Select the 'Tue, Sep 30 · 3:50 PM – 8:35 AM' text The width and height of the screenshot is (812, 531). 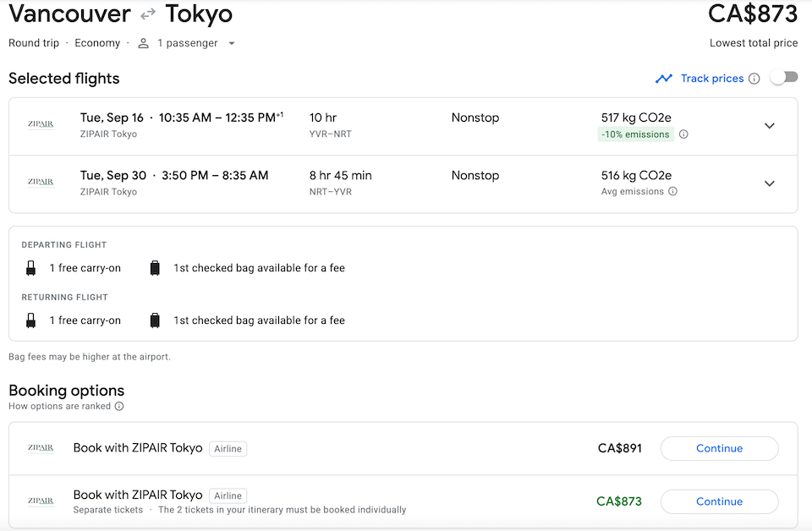tap(174, 175)
